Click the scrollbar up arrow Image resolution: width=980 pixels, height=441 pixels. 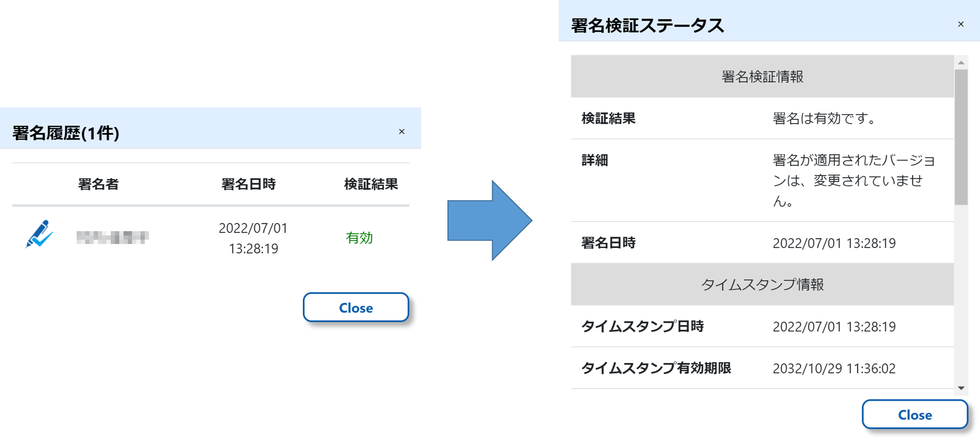(x=961, y=63)
